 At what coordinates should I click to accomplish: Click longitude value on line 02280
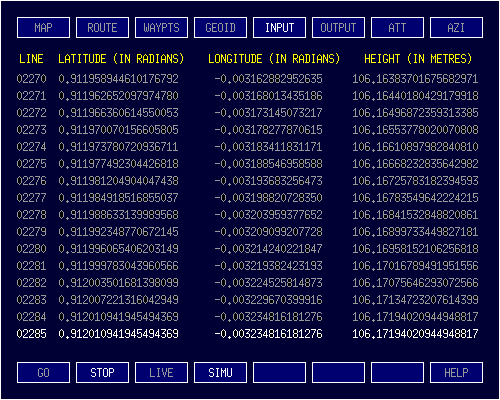[x=268, y=249]
